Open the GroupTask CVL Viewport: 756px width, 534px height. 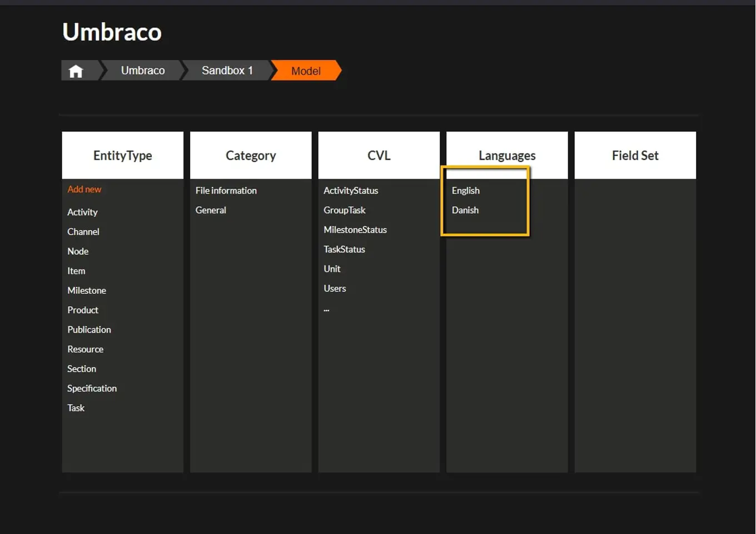(x=345, y=210)
